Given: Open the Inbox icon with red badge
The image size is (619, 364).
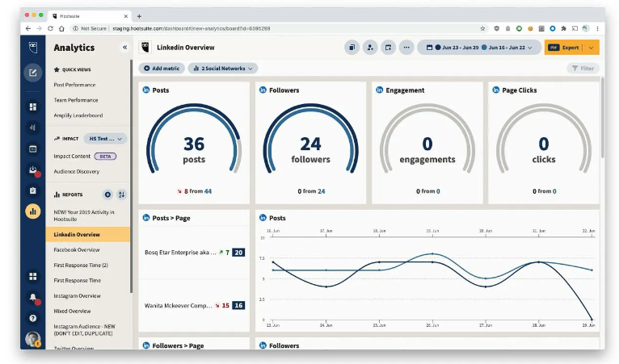Looking at the screenshot, I should click(33, 170).
